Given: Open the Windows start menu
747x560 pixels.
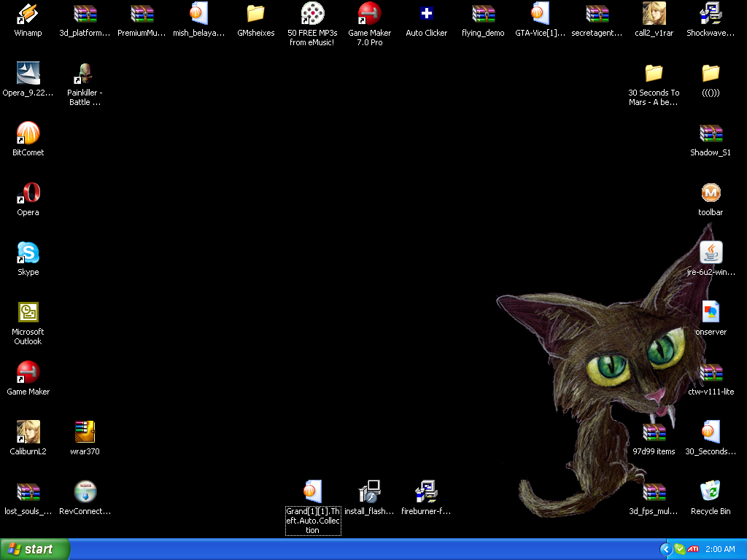Looking at the screenshot, I should [x=35, y=549].
